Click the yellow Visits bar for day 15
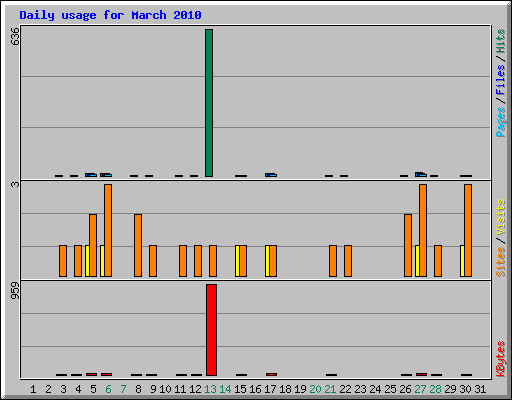Viewport: 512px width, 400px height. pyautogui.click(x=237, y=261)
